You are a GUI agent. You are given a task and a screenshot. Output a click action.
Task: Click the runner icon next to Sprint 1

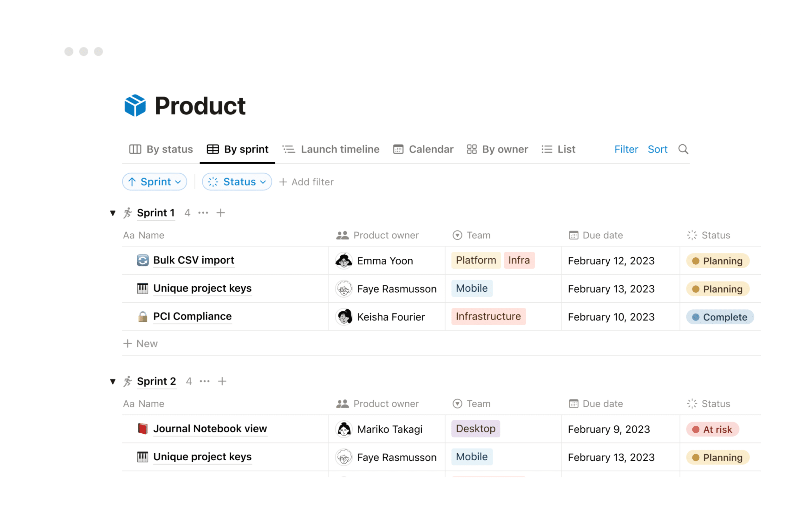pos(128,213)
